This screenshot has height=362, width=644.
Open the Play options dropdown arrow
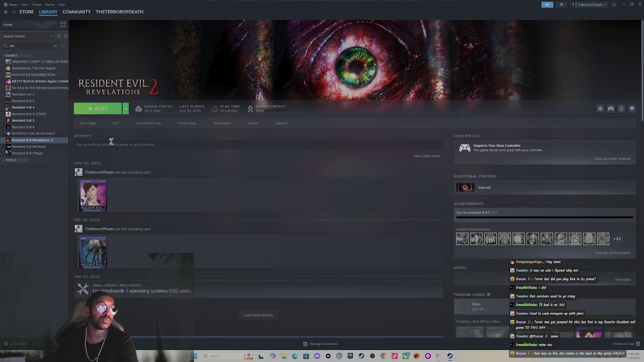point(125,109)
